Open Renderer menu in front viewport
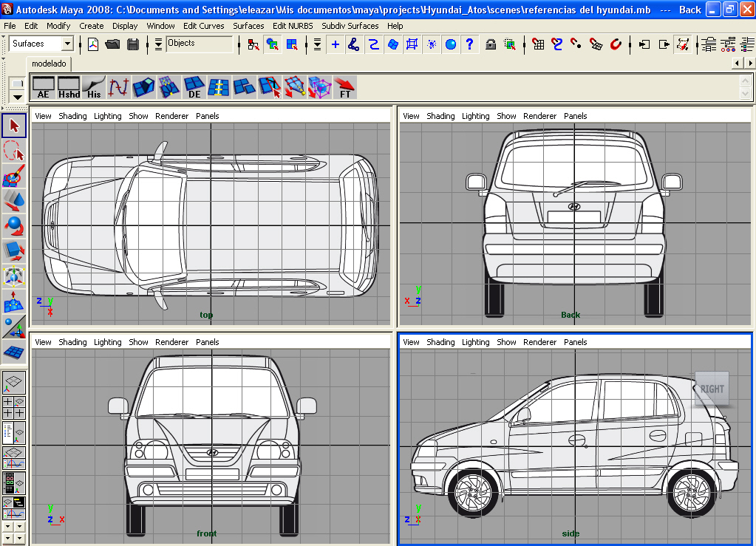 (171, 342)
